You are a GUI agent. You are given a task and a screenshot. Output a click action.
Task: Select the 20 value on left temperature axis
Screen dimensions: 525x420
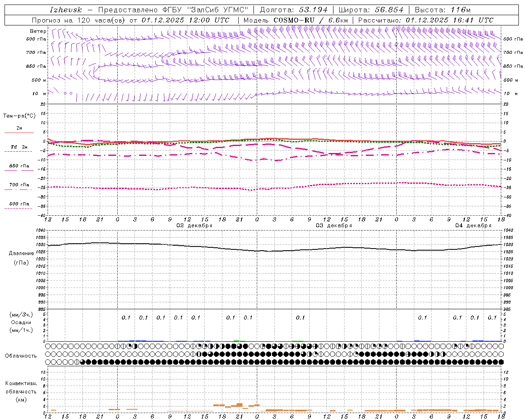point(43,104)
